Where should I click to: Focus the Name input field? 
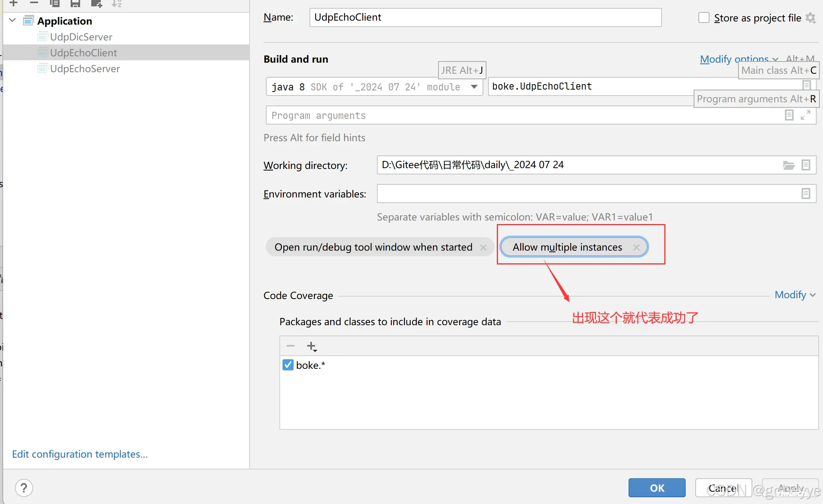tap(485, 17)
